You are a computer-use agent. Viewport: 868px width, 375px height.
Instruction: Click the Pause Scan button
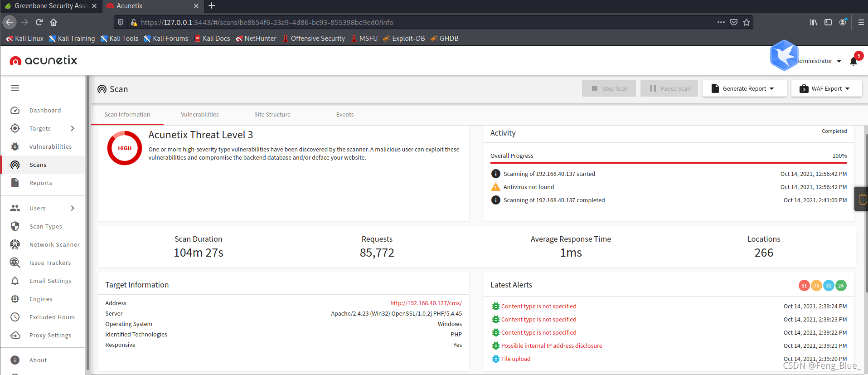669,88
